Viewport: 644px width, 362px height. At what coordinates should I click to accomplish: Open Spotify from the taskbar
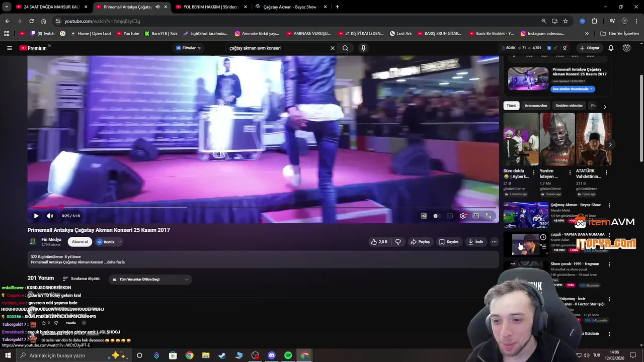tap(288, 355)
